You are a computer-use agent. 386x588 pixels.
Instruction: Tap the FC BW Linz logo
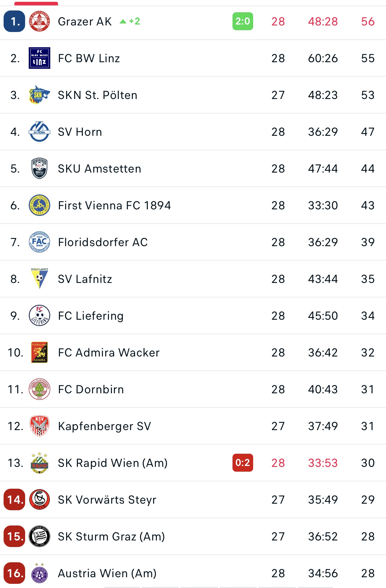tap(39, 58)
